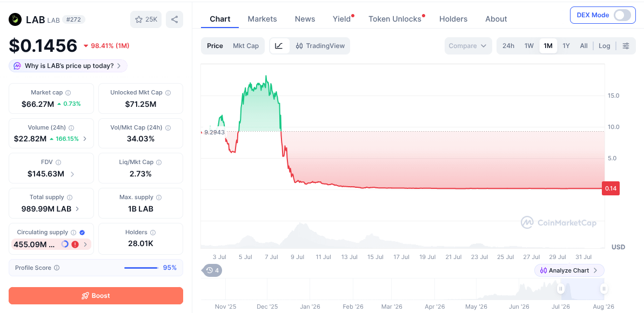The width and height of the screenshot is (644, 313).
Task: Open the history events badge showing 4
Action: (212, 270)
